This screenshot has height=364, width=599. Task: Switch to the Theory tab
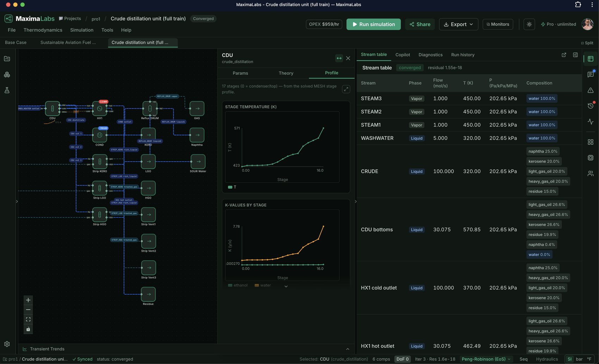[x=286, y=73]
